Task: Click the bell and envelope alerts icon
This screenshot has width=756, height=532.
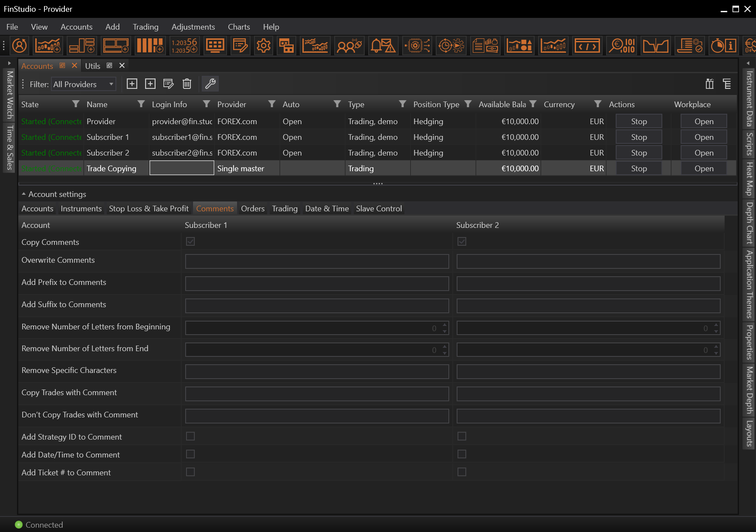Action: click(x=383, y=46)
